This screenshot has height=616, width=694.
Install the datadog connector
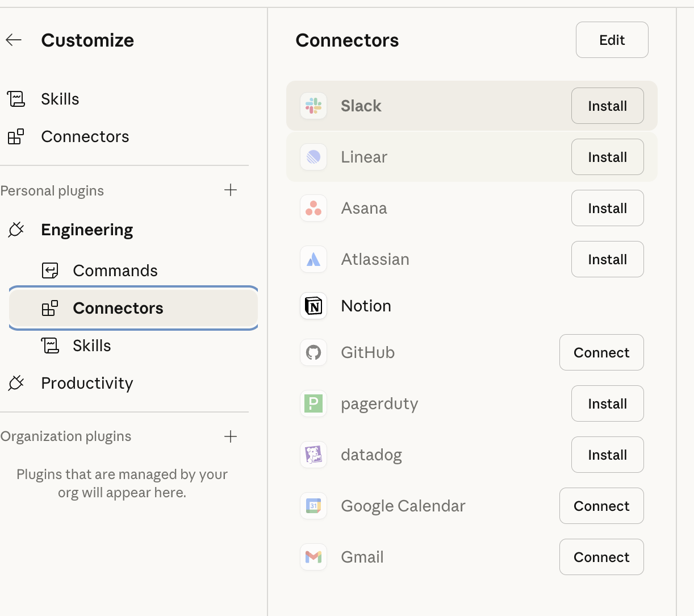608,455
